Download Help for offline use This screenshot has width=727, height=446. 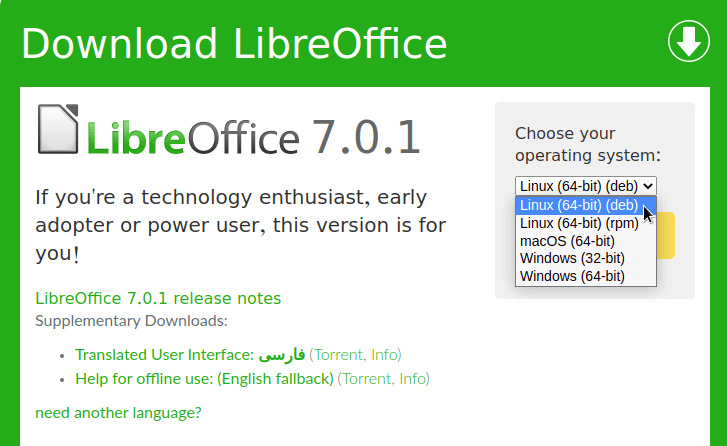204,379
